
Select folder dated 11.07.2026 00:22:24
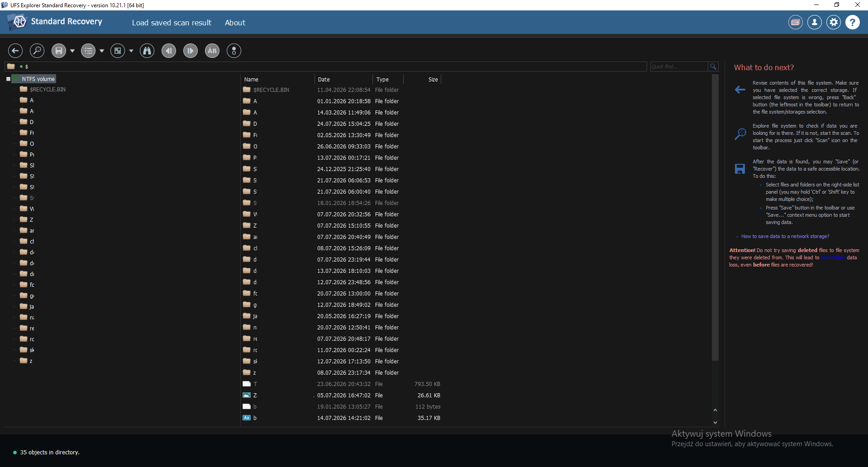coord(342,350)
